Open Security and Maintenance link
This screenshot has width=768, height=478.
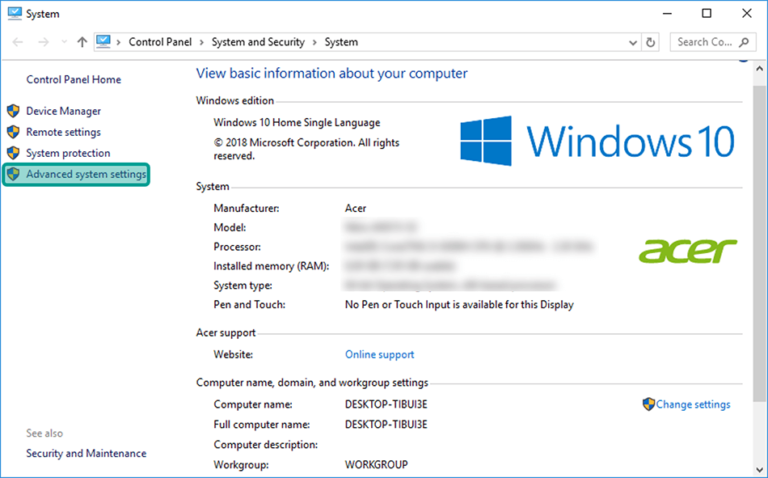(x=86, y=454)
